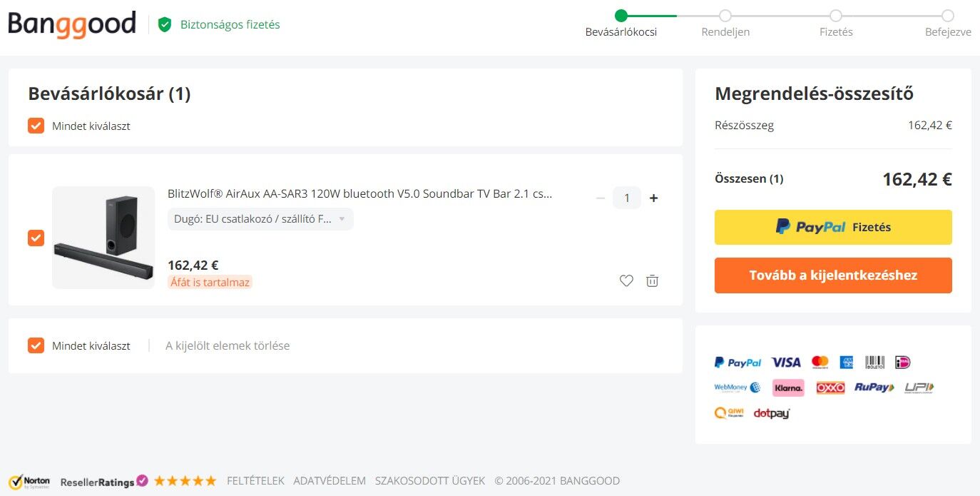This screenshot has width=980, height=496.
Task: Uncheck the BlitzWolf soundbar item checkbox
Action: [36, 238]
